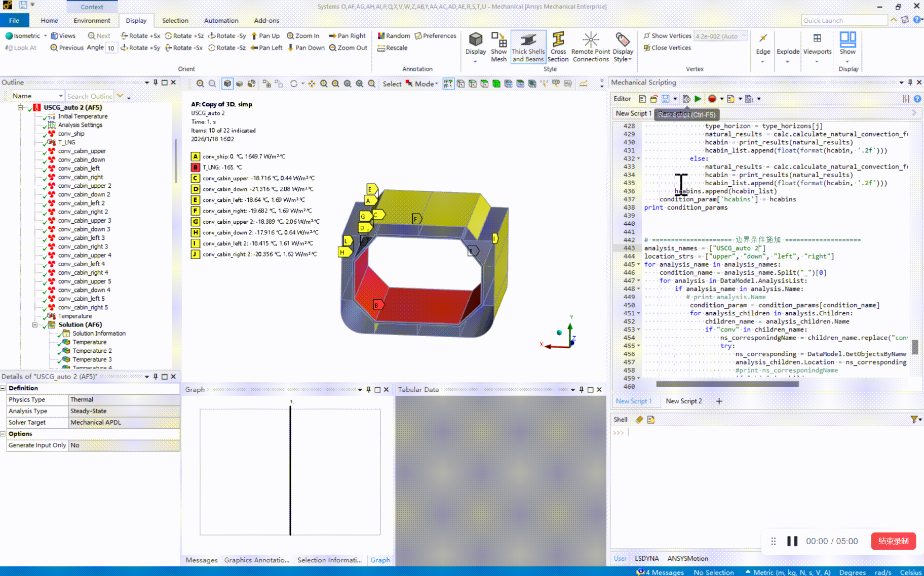This screenshot has width=924, height=576.
Task: Pin the Mechanical Scripting panel
Action: pyautogui.click(x=910, y=82)
